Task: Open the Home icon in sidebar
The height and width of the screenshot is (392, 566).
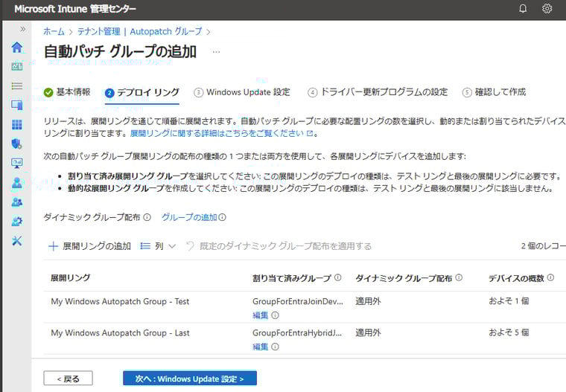Action: point(17,48)
